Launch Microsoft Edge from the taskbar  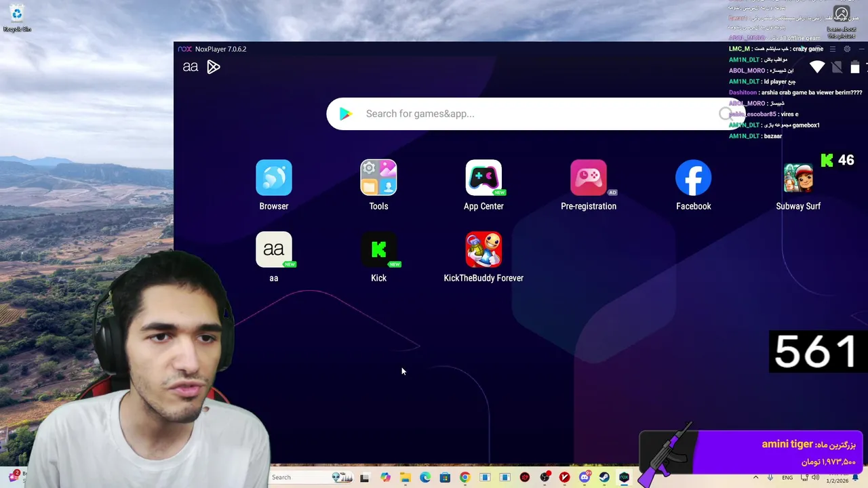[x=425, y=477]
